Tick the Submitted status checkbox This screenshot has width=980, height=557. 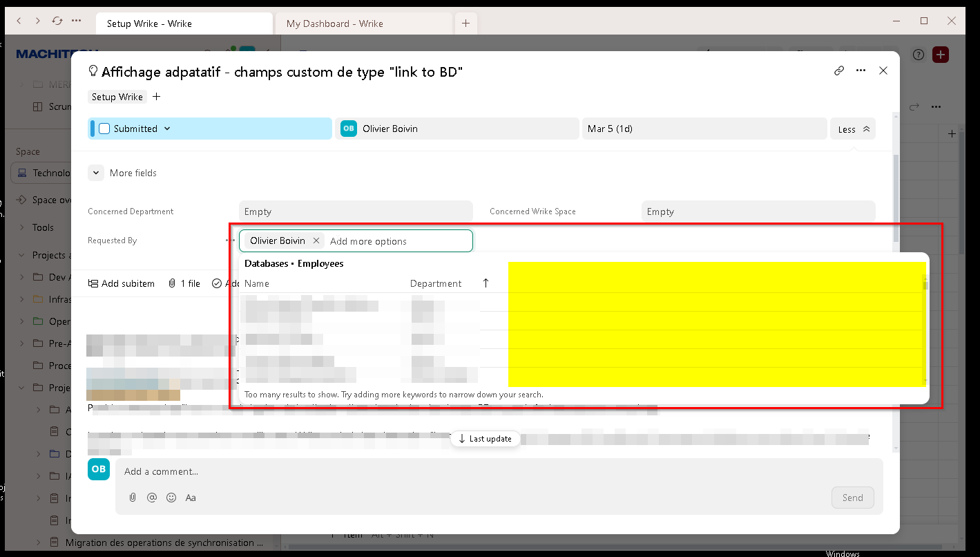click(104, 129)
